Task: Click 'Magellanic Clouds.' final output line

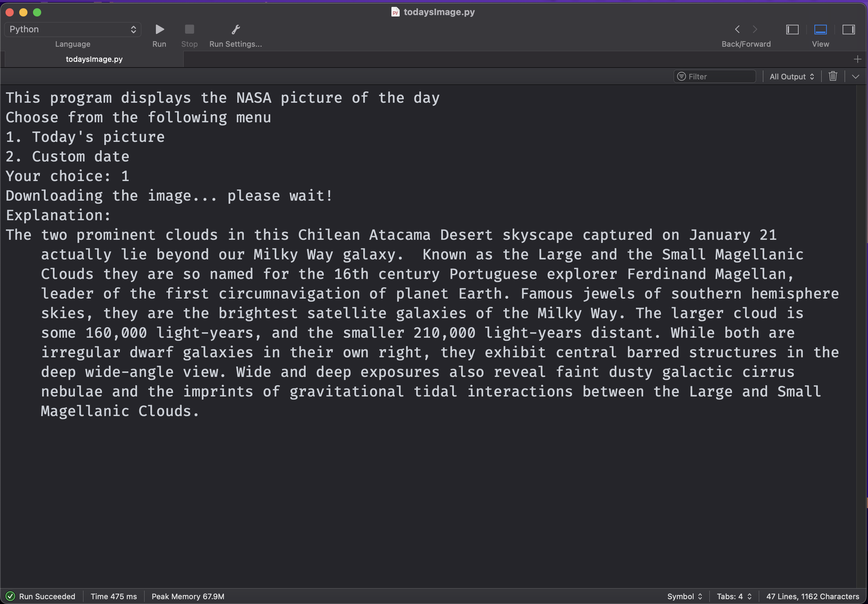Action: coord(120,411)
